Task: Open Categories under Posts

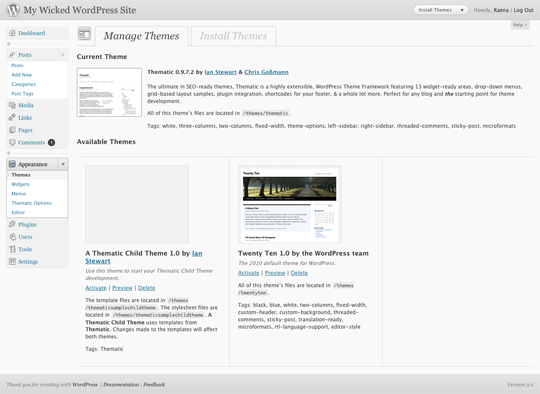Action: (23, 84)
